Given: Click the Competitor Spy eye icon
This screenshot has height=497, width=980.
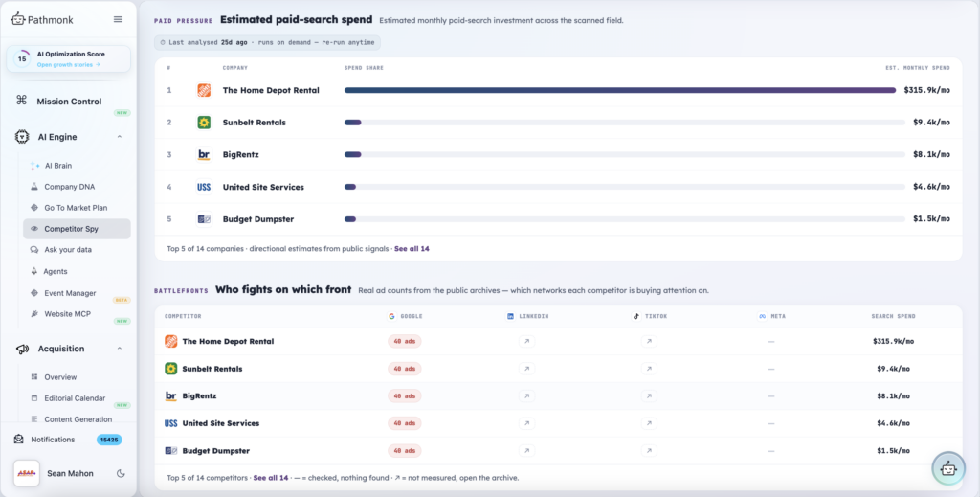Looking at the screenshot, I should tap(34, 229).
